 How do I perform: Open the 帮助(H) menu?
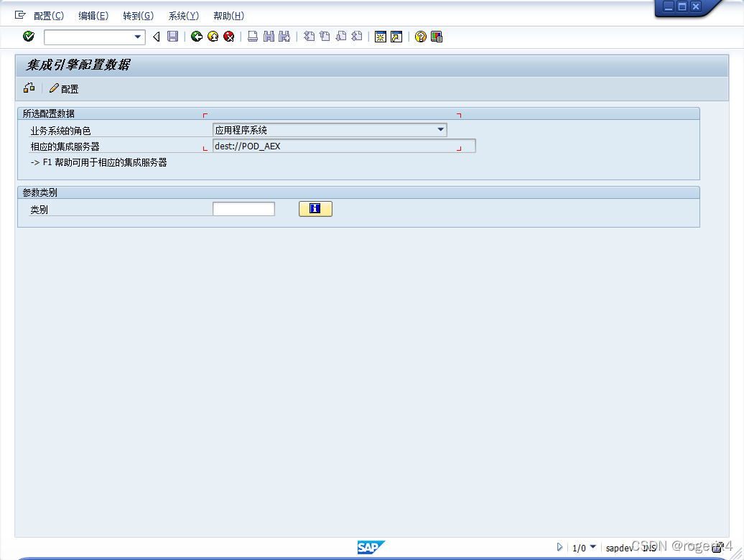coord(228,16)
